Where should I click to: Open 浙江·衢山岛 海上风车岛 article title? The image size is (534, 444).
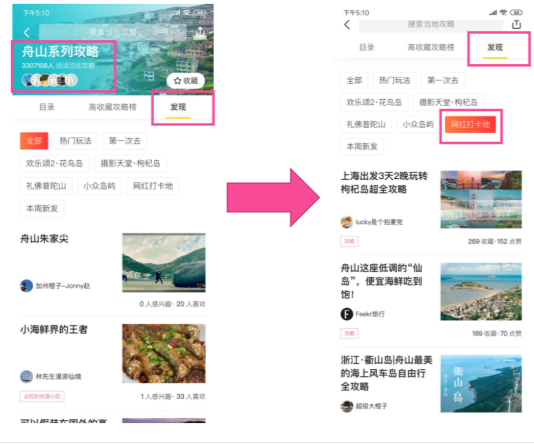pyautogui.click(x=386, y=373)
